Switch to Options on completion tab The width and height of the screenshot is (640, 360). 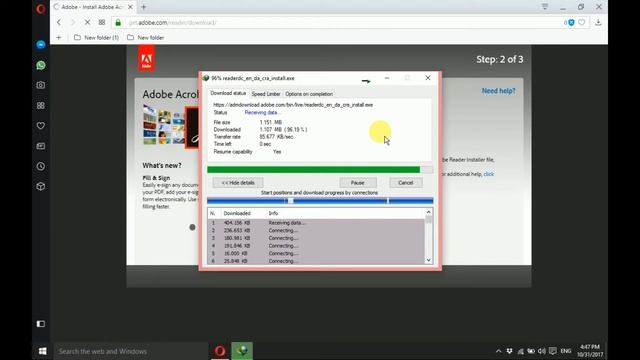(309, 94)
